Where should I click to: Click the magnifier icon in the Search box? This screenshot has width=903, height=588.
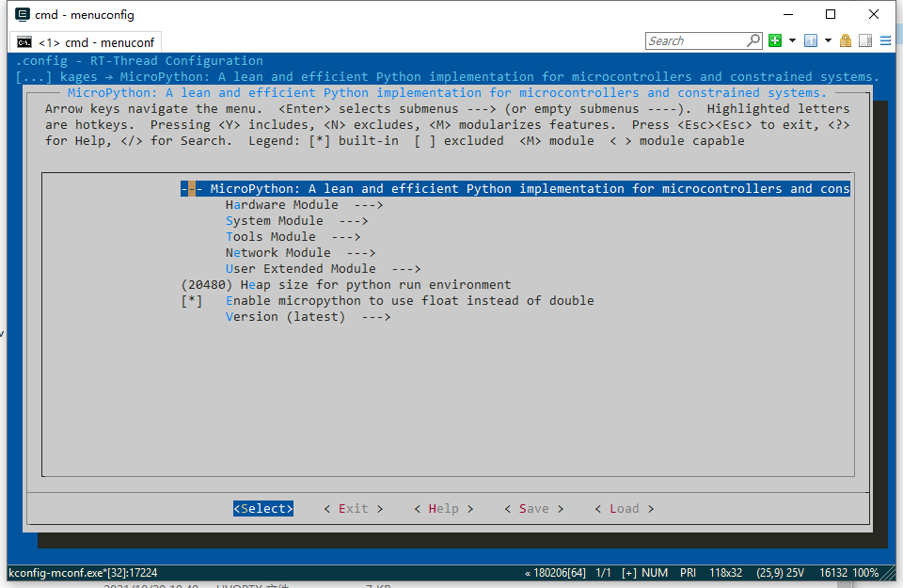(753, 40)
